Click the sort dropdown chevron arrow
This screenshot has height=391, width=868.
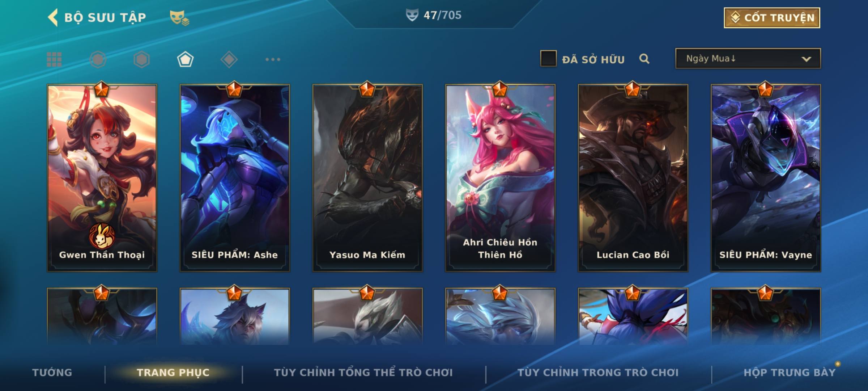point(806,59)
